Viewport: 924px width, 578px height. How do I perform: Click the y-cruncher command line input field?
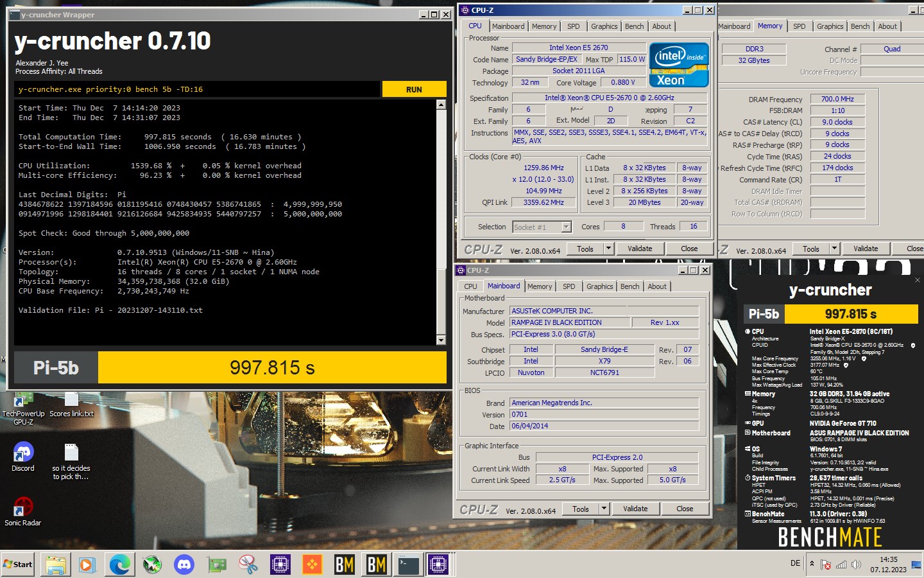[x=197, y=89]
